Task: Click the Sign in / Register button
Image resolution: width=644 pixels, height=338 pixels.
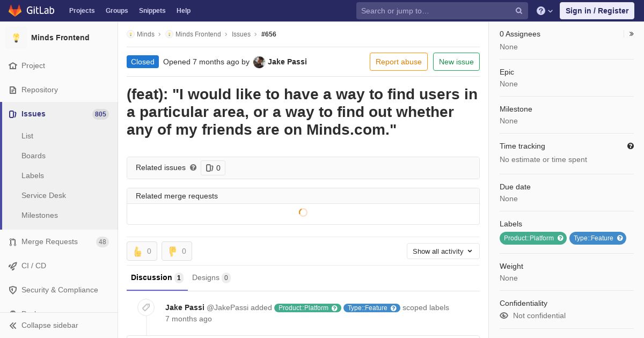Action: coord(597,11)
